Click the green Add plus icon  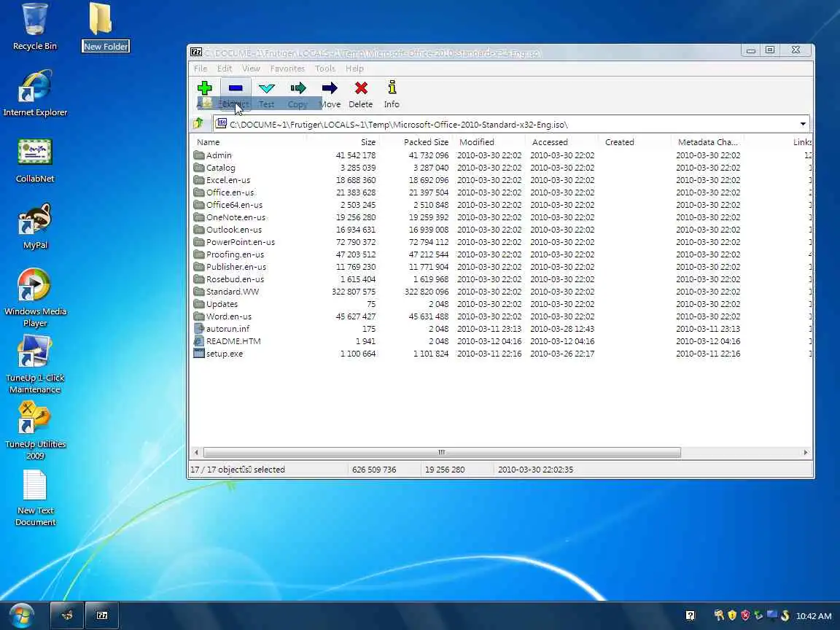(x=204, y=87)
